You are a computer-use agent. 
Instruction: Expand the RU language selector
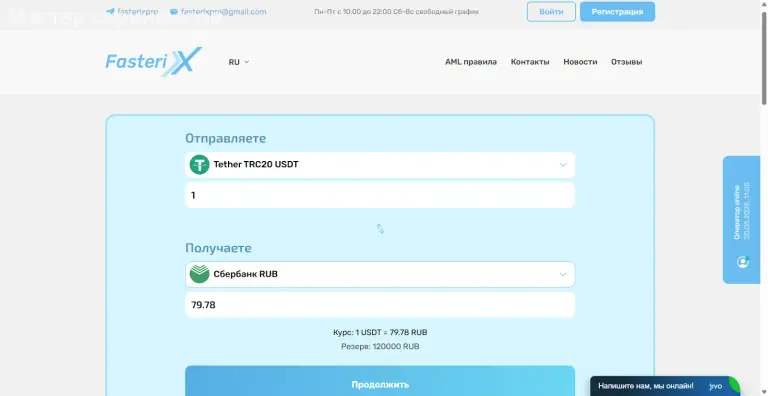point(239,62)
